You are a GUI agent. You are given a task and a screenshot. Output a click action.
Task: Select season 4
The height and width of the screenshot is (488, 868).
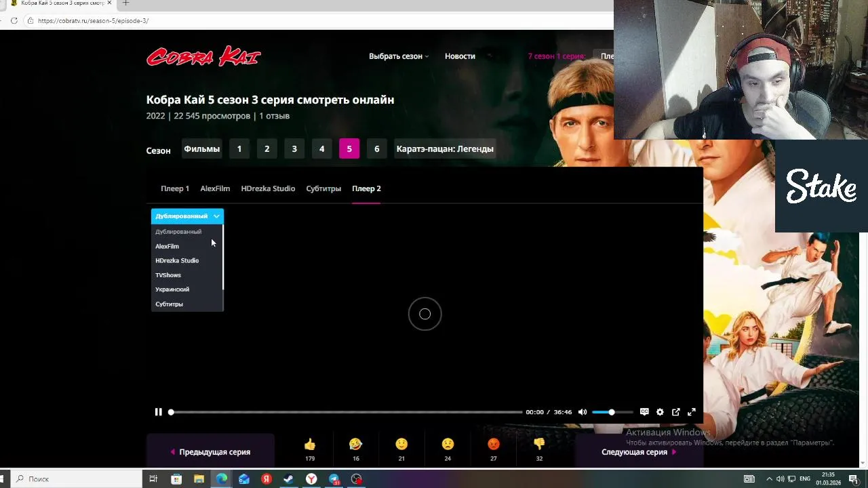pos(321,149)
